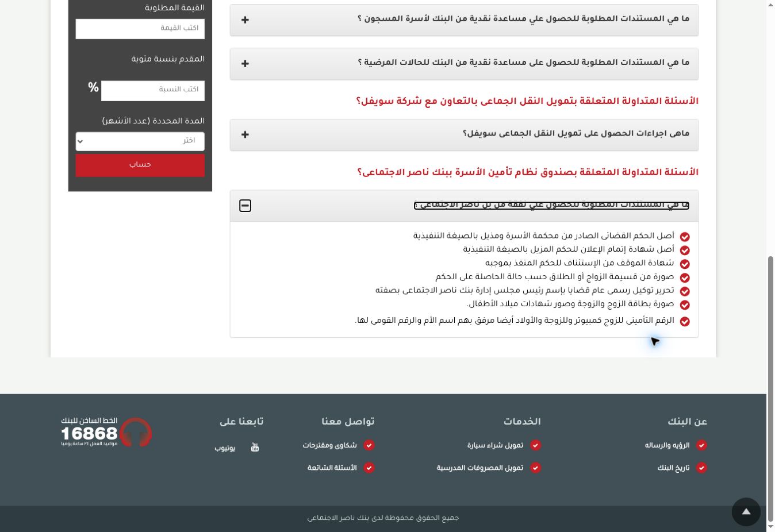Click the red heading about Swvl group transport
The height and width of the screenshot is (532, 775).
pos(527,102)
